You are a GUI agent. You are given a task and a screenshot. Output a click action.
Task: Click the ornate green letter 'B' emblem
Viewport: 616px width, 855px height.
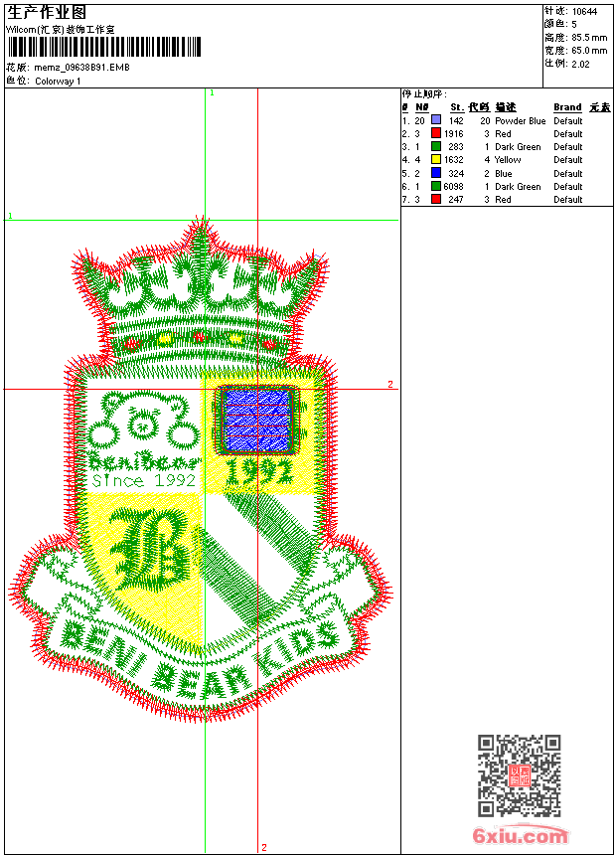148,549
